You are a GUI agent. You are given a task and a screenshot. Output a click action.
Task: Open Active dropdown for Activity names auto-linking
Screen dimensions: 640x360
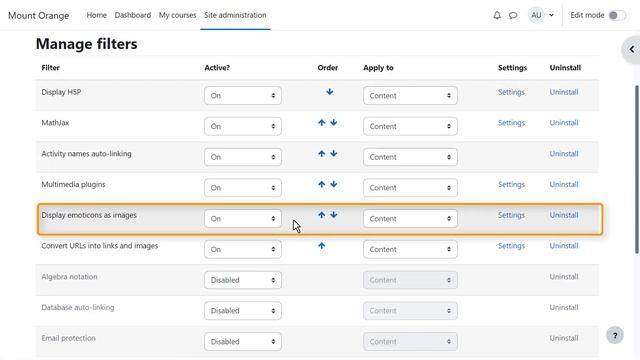coord(243,157)
